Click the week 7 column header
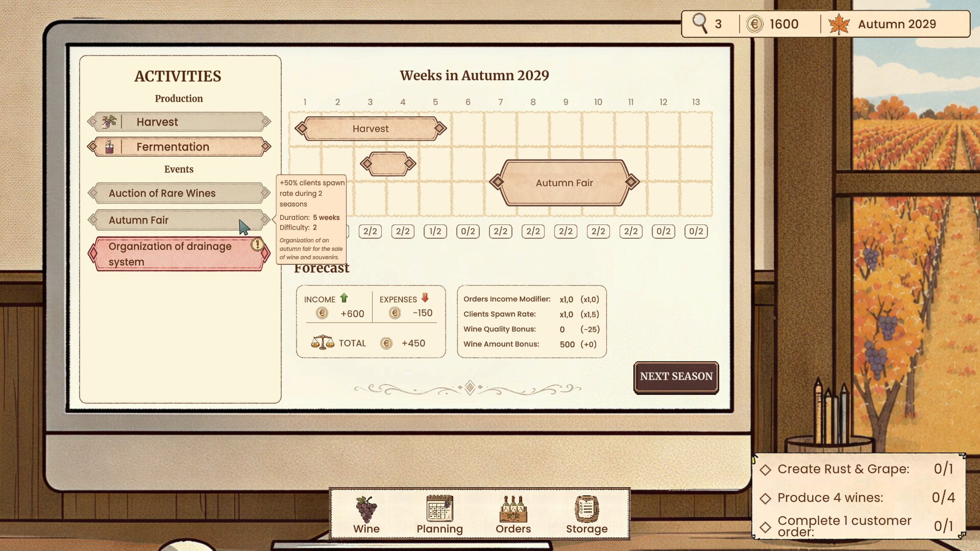980x551 pixels. tap(501, 102)
